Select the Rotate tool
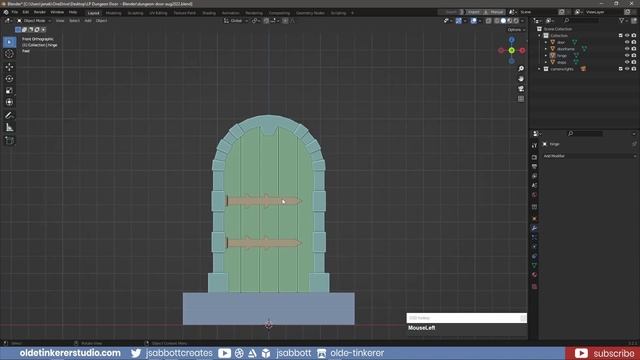 9,79
